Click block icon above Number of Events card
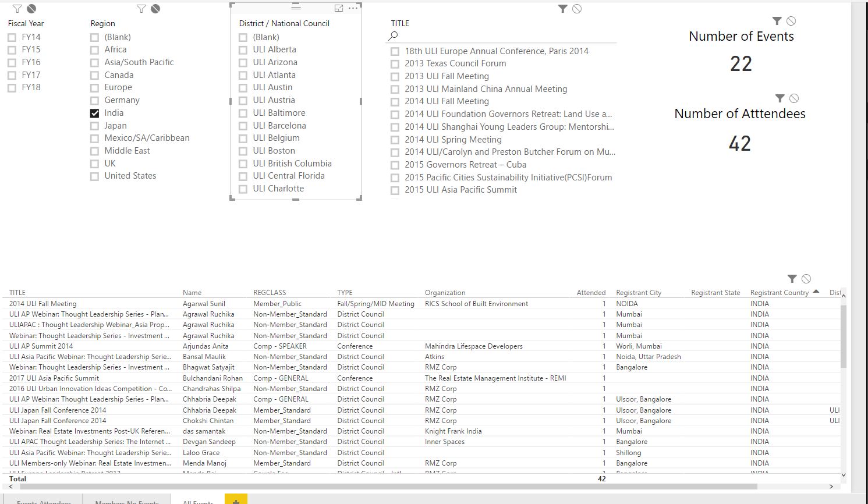 coord(791,21)
